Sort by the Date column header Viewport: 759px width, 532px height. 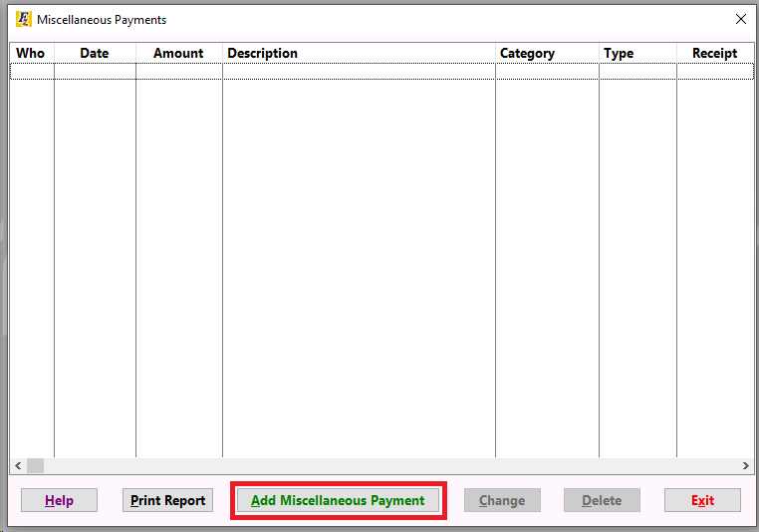pyautogui.click(x=95, y=53)
